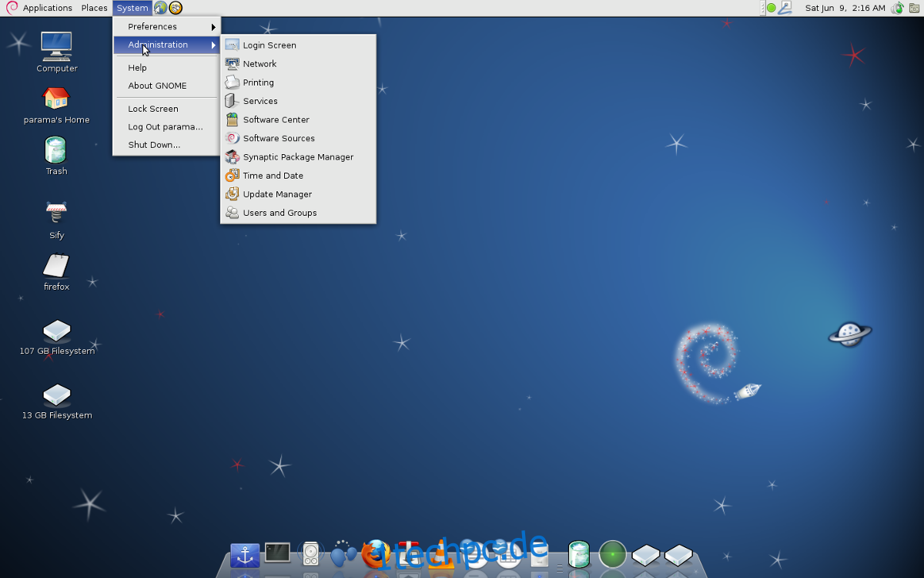Screen dimensions: 924x578
Task: Select Printing in the Administration submenu
Action: 298,82
